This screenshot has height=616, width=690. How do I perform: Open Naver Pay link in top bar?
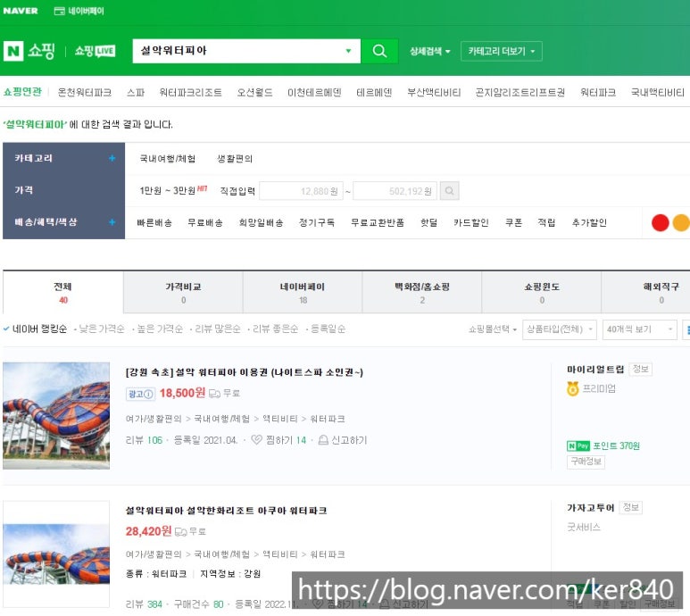(79, 11)
